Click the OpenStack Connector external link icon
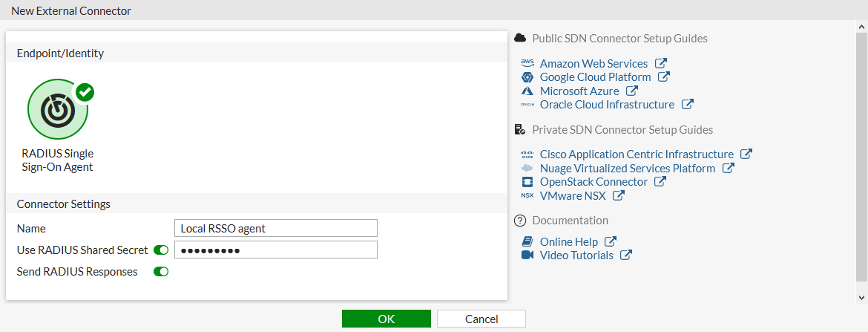 tap(660, 182)
